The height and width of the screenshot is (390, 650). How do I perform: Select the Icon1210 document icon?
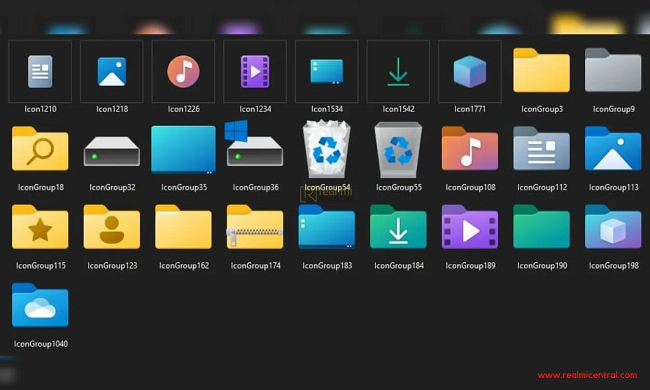point(40,71)
